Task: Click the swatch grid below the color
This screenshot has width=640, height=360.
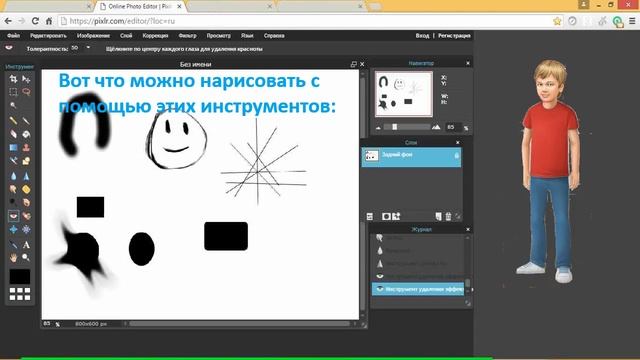Action: [x=20, y=294]
